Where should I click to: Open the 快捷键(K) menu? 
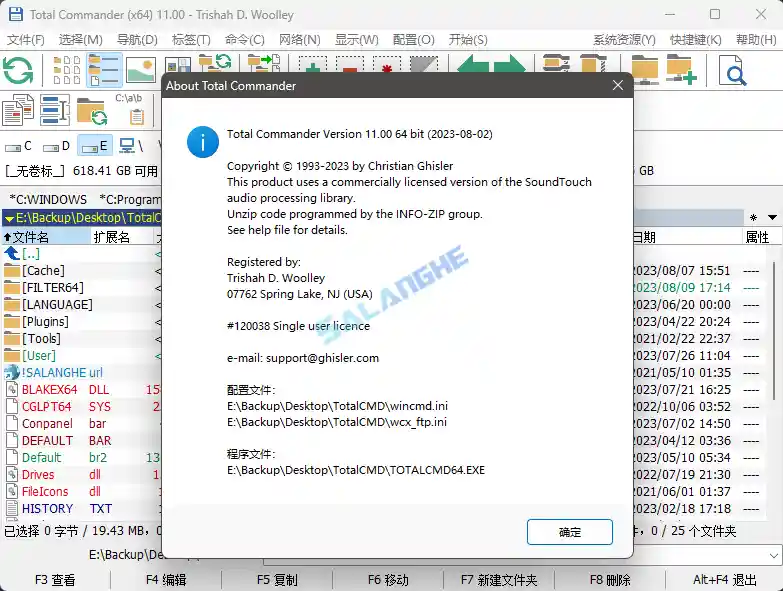click(696, 39)
